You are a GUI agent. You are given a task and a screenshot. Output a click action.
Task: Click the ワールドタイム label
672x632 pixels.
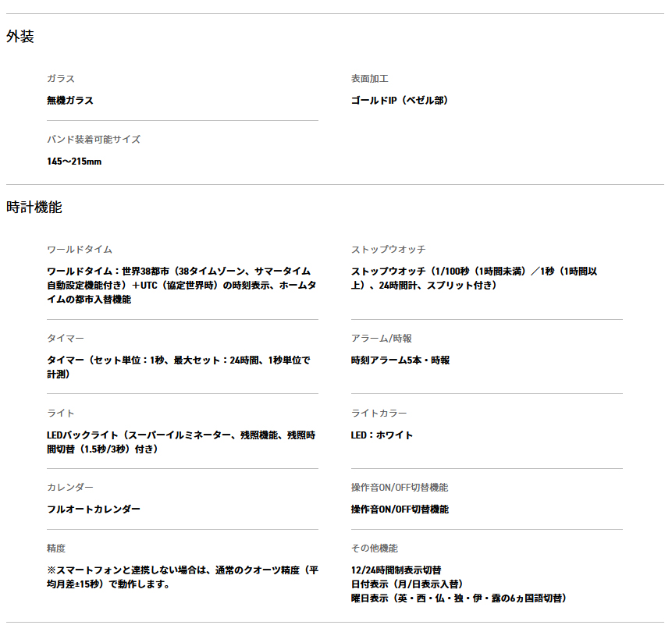click(x=80, y=250)
